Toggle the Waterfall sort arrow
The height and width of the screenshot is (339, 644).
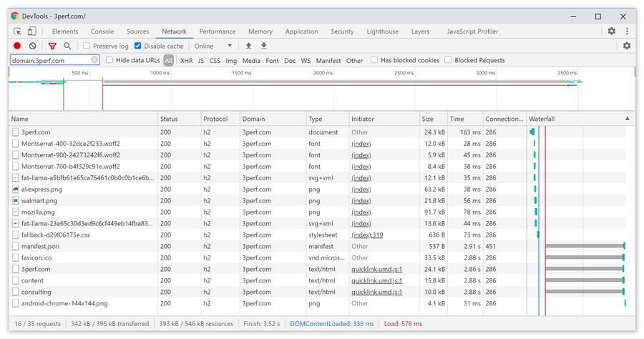[x=627, y=119]
